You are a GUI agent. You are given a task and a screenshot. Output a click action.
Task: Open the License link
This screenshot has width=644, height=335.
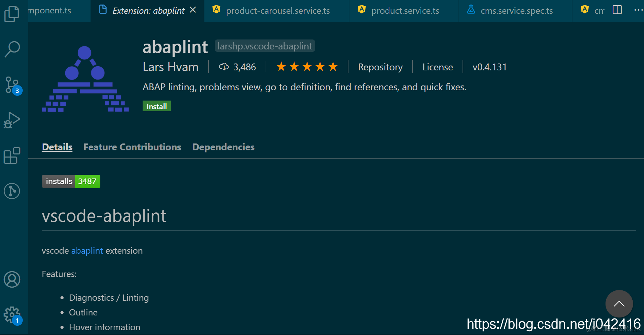[437, 67]
